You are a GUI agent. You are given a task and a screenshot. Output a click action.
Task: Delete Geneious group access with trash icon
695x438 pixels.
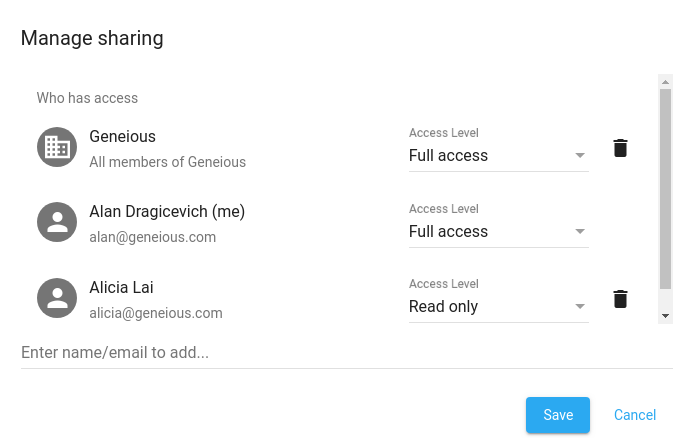[620, 148]
